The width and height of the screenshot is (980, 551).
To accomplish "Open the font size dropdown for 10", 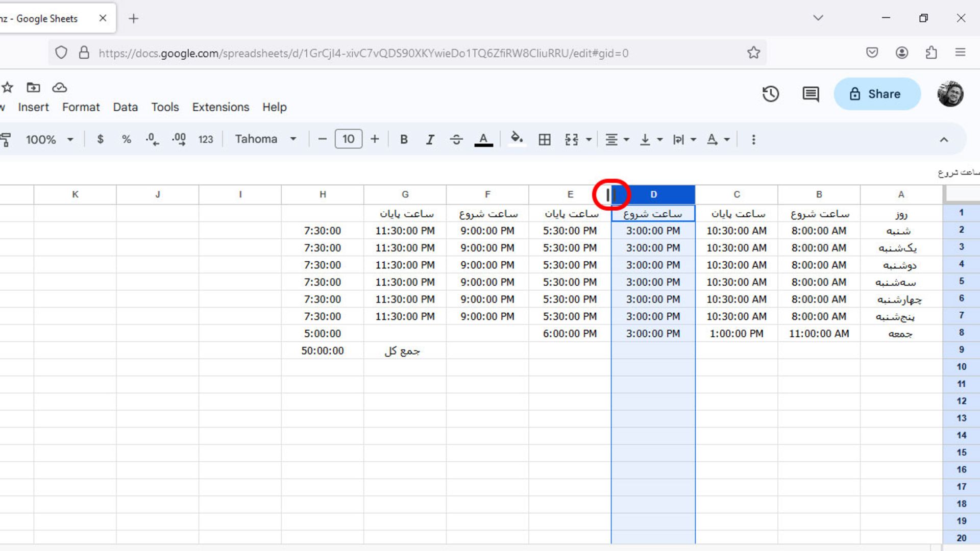I will click(348, 139).
